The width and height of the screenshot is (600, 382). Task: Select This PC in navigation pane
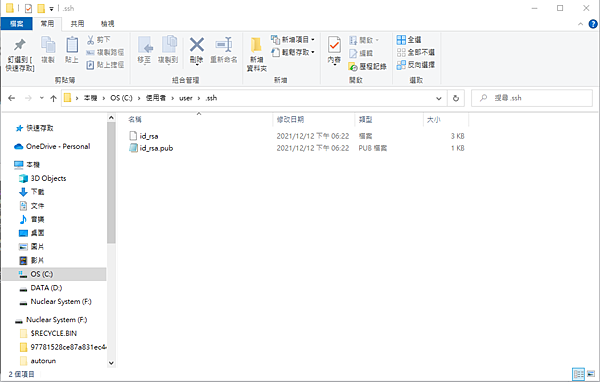click(x=33, y=165)
